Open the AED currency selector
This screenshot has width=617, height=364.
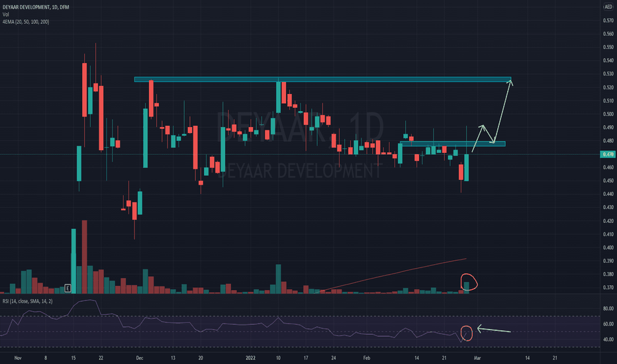click(608, 7)
